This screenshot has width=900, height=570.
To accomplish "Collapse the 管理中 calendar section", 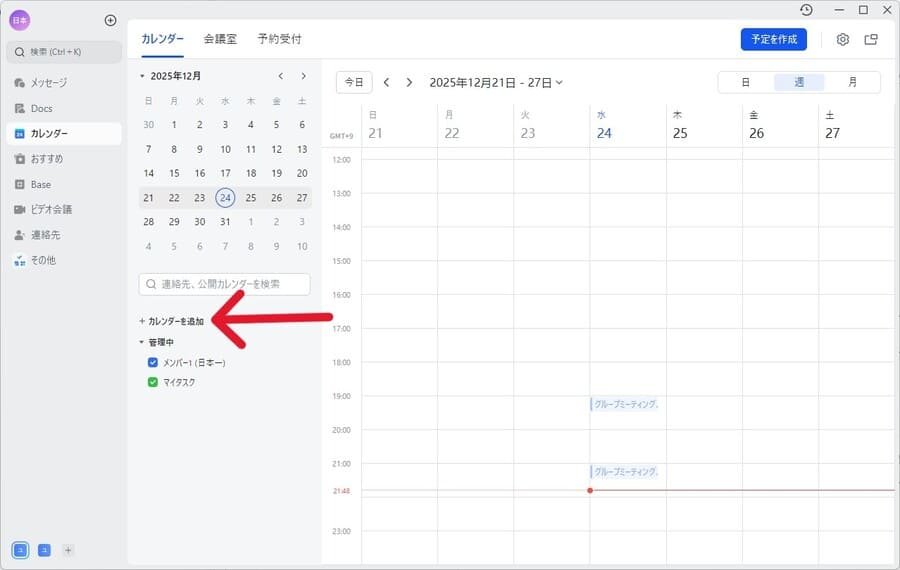I will (x=142, y=342).
